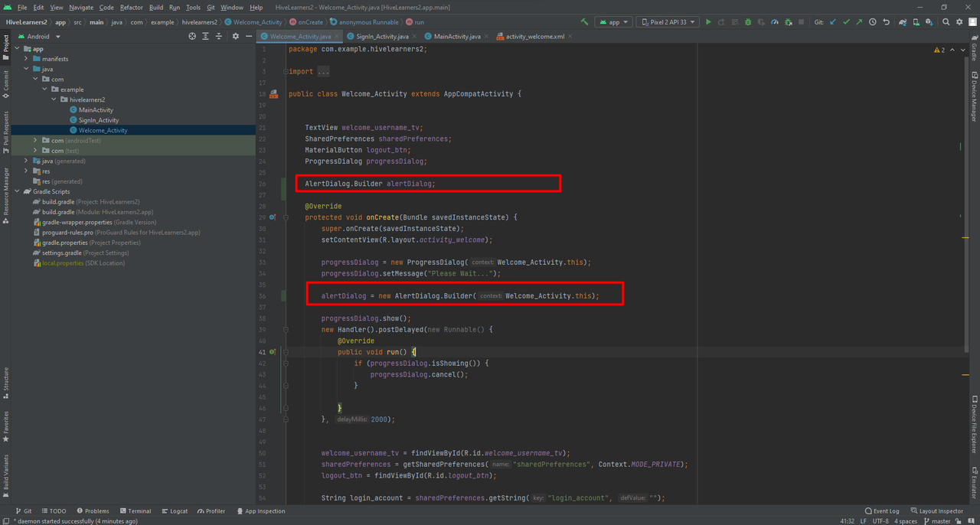The height and width of the screenshot is (525, 980).
Task: Click Git Push green arrow
Action: pyautogui.click(x=859, y=22)
